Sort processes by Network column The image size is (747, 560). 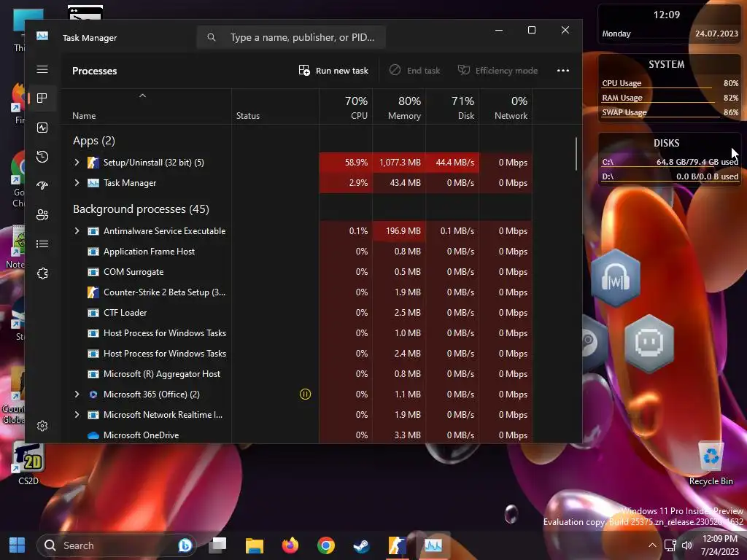coord(506,107)
